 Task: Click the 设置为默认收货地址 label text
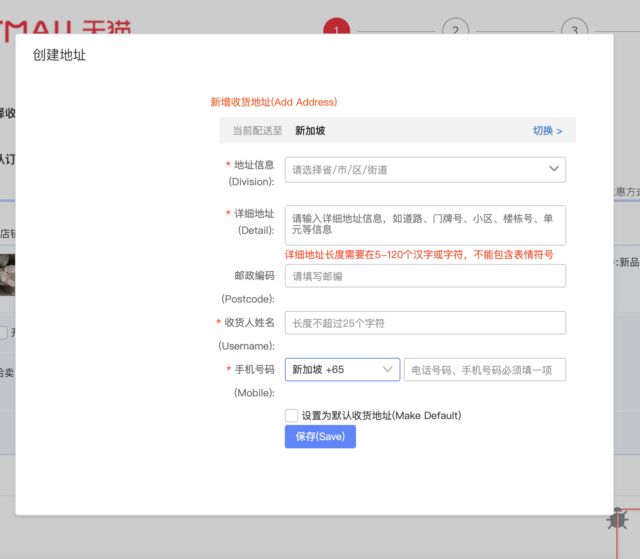pos(381,415)
